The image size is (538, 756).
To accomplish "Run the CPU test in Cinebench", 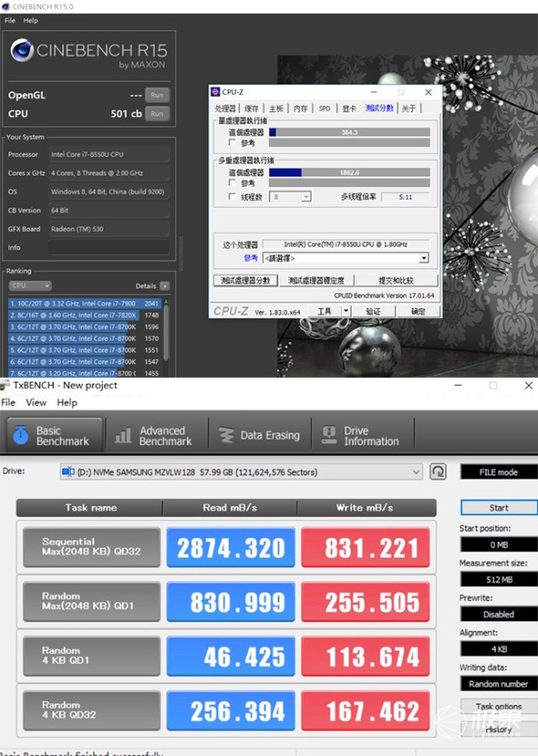I will click(x=157, y=113).
